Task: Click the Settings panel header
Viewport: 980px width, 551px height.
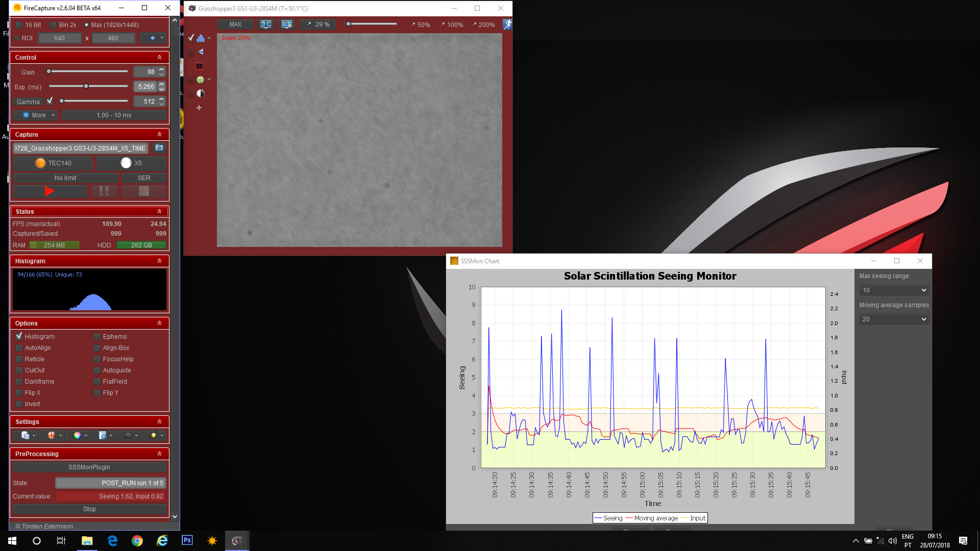Action: 89,422
